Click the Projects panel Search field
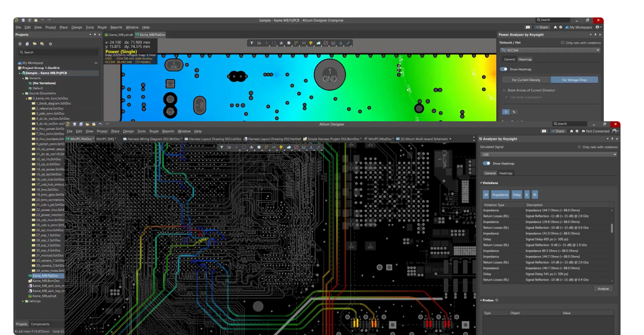The width and height of the screenshot is (644, 335). tap(58, 52)
